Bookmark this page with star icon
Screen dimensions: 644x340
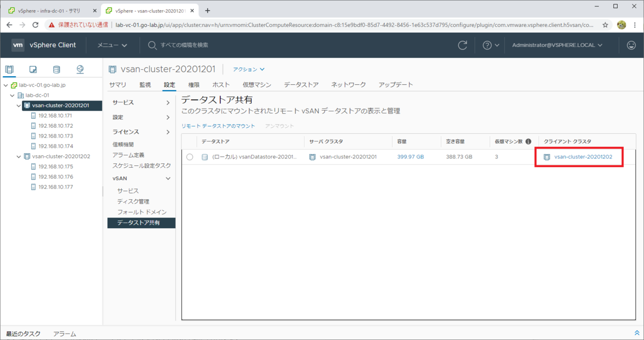pos(605,25)
